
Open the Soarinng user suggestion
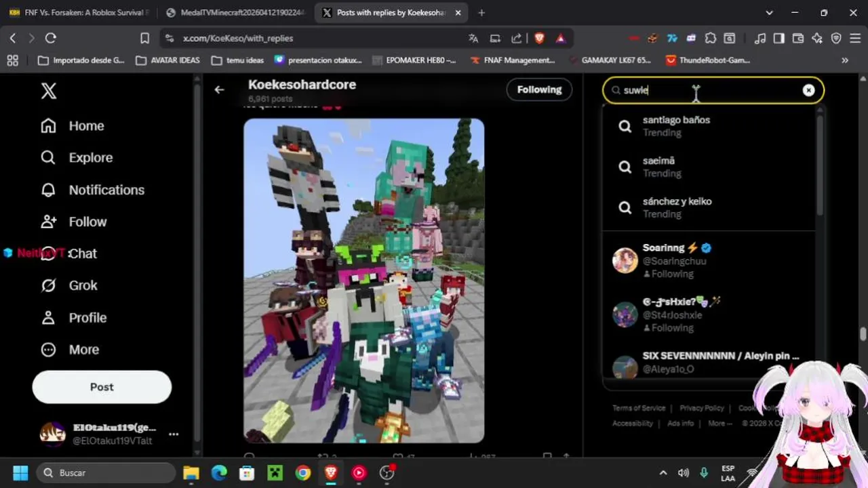tap(709, 260)
